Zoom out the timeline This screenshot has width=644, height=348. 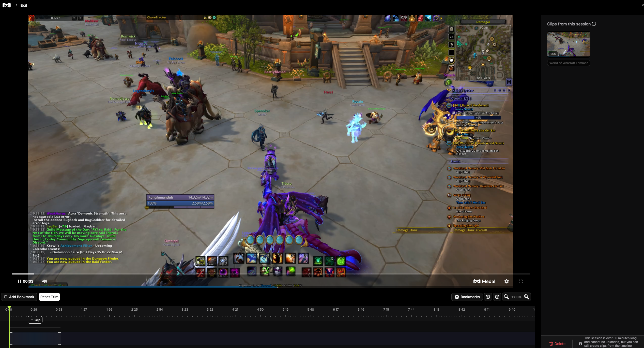click(x=506, y=297)
